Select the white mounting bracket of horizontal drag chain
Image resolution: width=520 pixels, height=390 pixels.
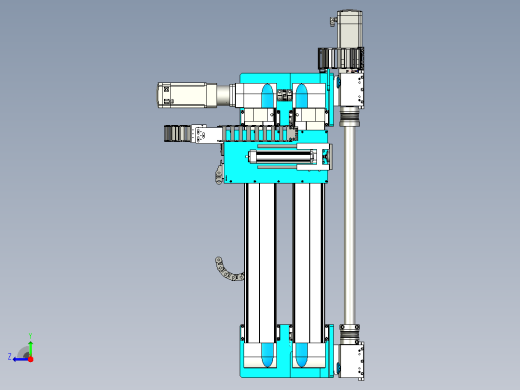click(x=204, y=134)
